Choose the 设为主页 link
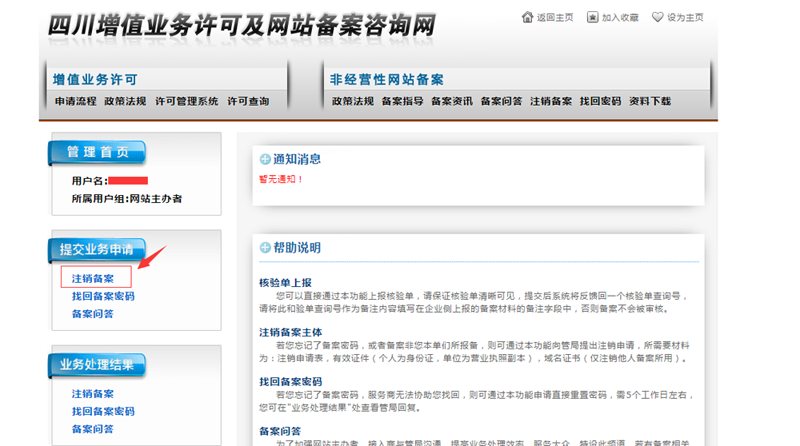This screenshot has height=446, width=800. [685, 18]
